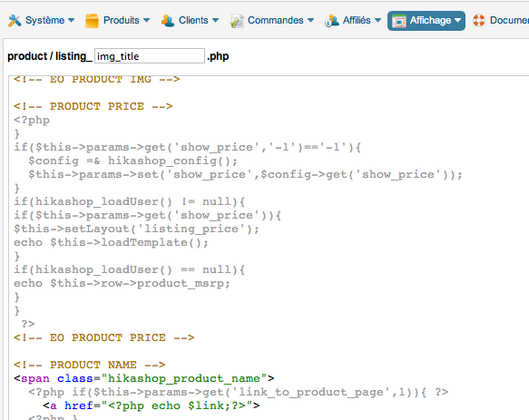The height and width of the screenshot is (420, 529).
Task: Expand the Système dropdown arrow
Action: coord(71,20)
